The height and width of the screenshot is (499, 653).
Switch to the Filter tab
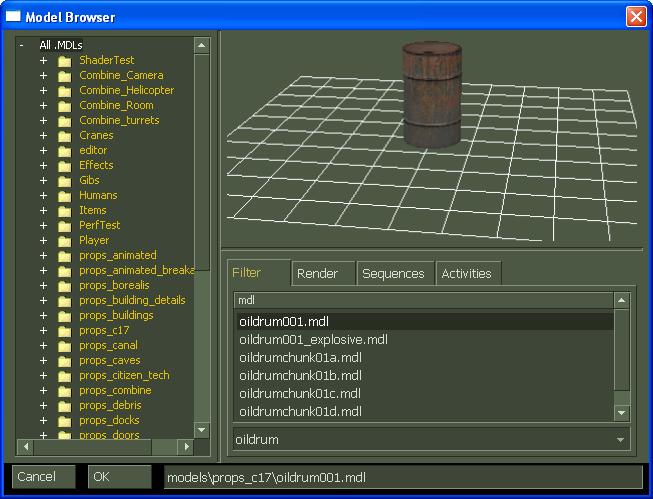point(259,273)
